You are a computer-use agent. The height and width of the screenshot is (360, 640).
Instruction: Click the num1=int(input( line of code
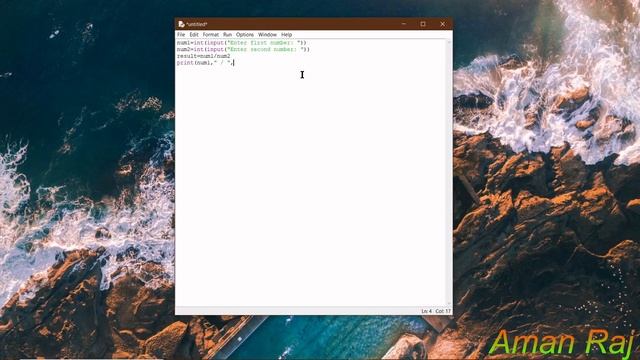[242, 42]
